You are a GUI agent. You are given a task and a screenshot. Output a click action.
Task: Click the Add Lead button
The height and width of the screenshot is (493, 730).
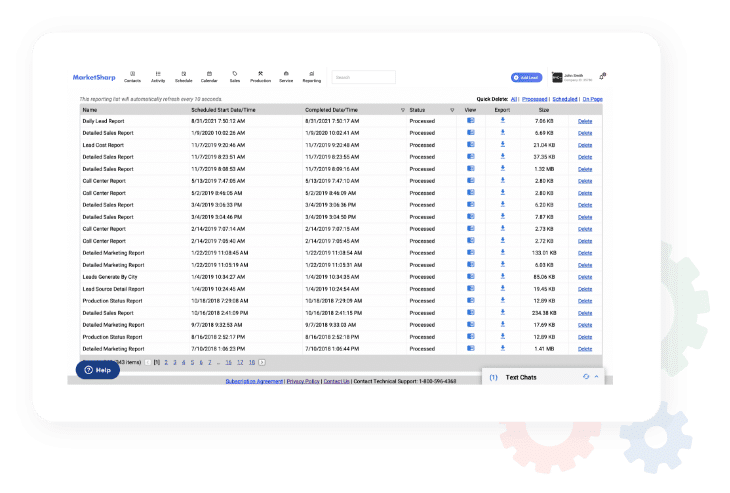pos(527,77)
